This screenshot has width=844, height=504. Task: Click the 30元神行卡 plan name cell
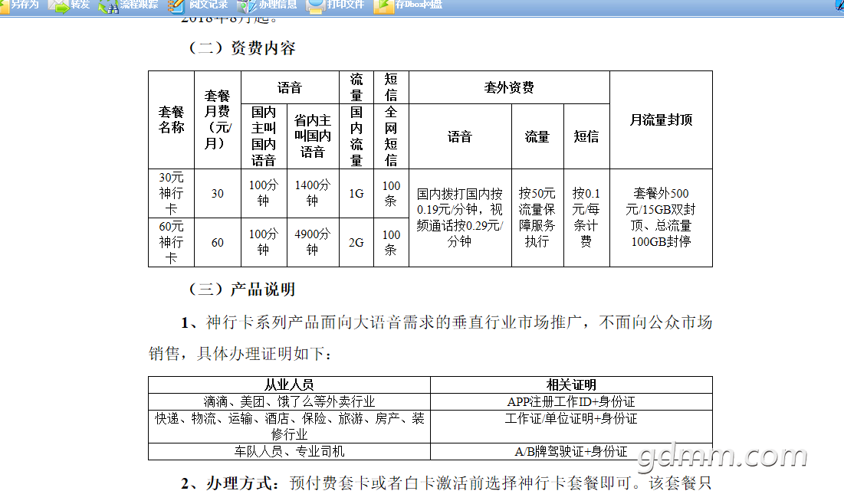pos(171,194)
